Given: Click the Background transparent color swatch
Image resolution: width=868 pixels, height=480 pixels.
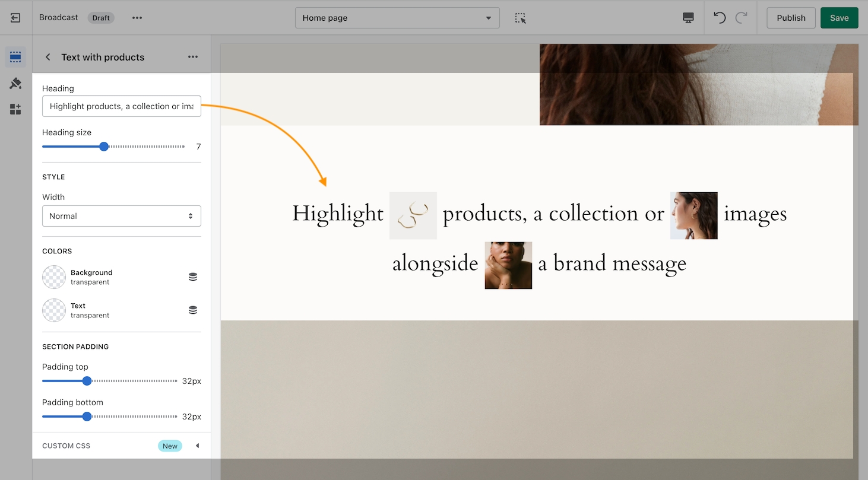Looking at the screenshot, I should (54, 277).
